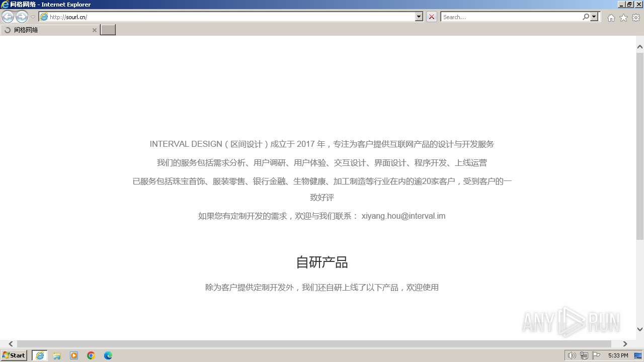
Task: Click the Internet Explorer taskbar icon
Action: click(x=40, y=355)
